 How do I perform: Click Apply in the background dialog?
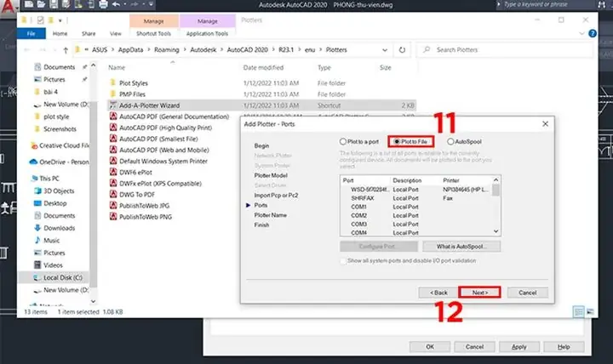click(x=519, y=347)
